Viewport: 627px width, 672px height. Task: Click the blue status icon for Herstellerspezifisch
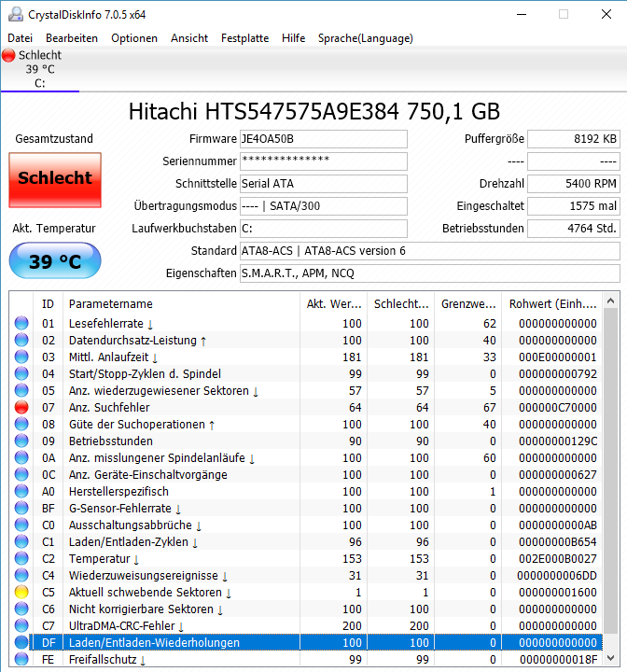[x=21, y=491]
